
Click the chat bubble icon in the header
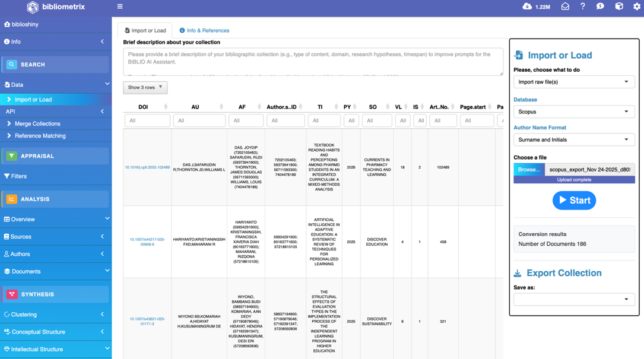coord(600,6)
